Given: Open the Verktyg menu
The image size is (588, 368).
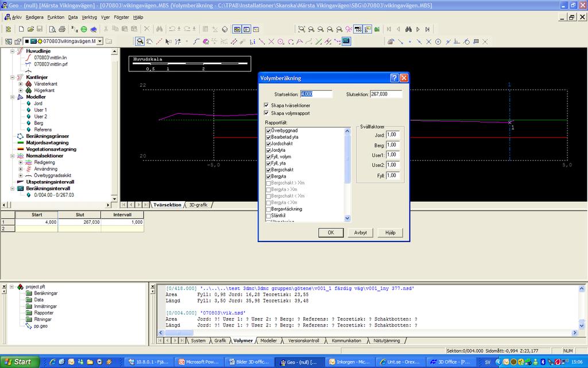Looking at the screenshot, I should (x=89, y=17).
